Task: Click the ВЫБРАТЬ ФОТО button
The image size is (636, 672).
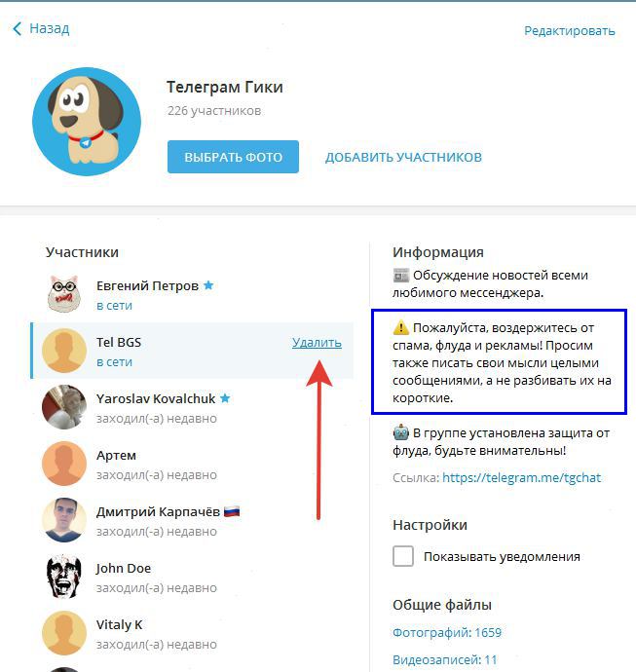Action: pyautogui.click(x=233, y=157)
